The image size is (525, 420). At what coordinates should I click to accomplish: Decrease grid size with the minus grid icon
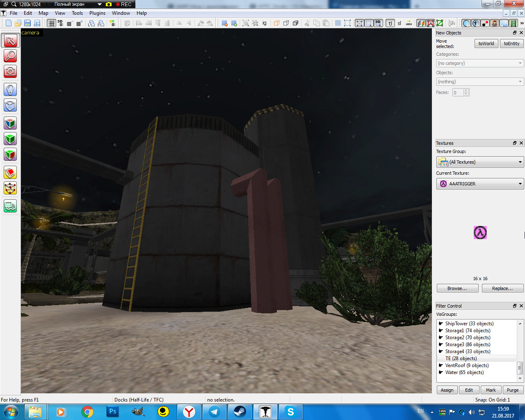[69, 23]
